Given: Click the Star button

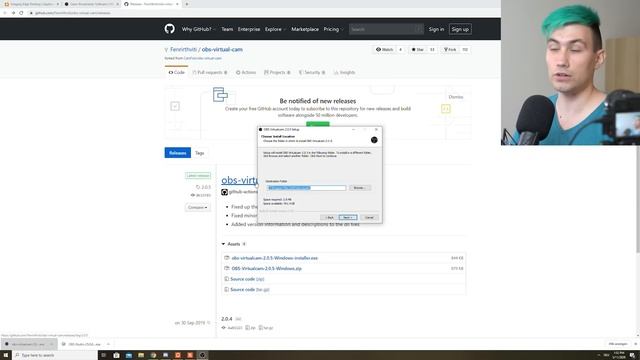Looking at the screenshot, I should coord(418,49).
